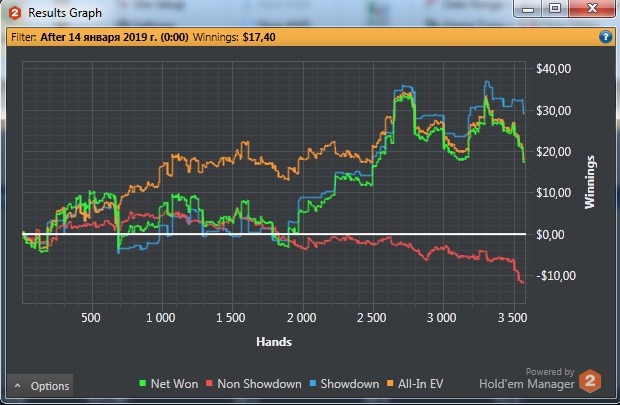Viewport: 620px width, 405px height.
Task: Click the 2 500 hands axis label
Action: [x=371, y=318]
